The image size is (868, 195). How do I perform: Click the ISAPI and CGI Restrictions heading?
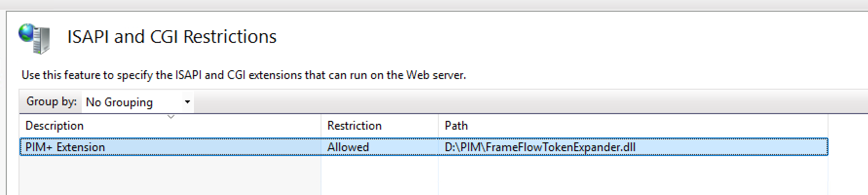click(x=171, y=37)
